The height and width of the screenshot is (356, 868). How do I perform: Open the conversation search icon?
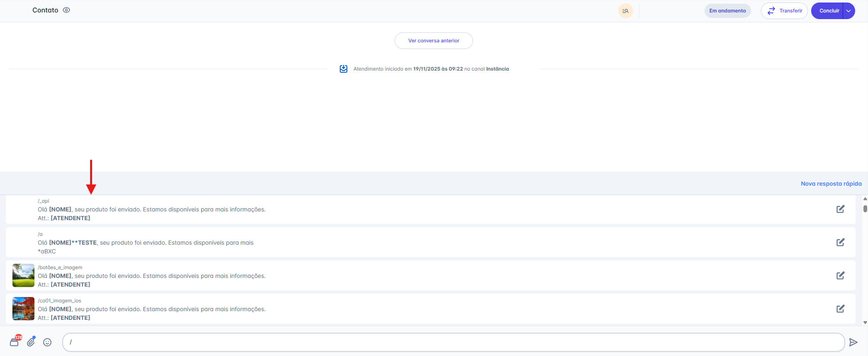click(x=625, y=11)
